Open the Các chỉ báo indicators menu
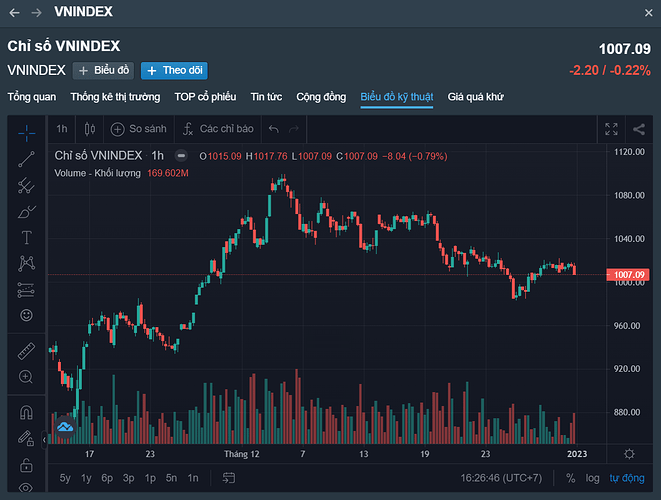This screenshot has height=500, width=661. (x=217, y=129)
